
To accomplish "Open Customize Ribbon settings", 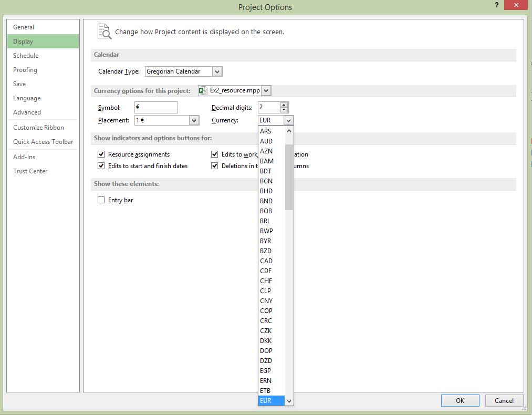I will pos(43,128).
